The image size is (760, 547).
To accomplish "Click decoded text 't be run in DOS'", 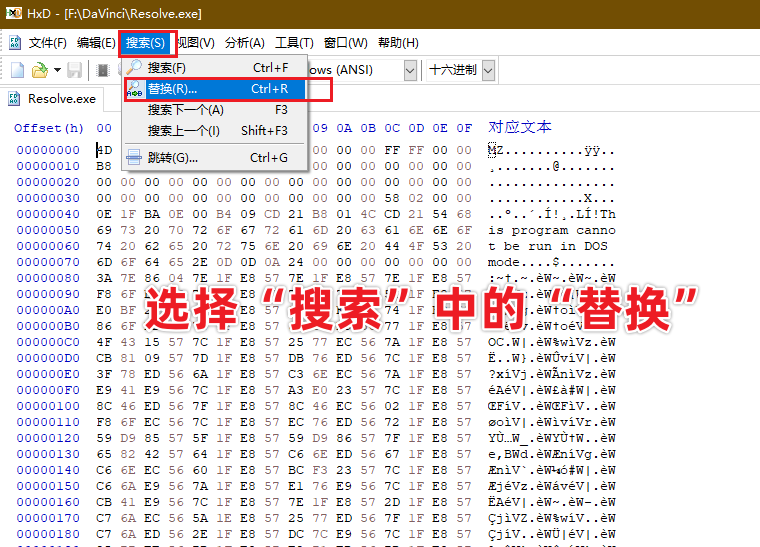I will pos(548,246).
